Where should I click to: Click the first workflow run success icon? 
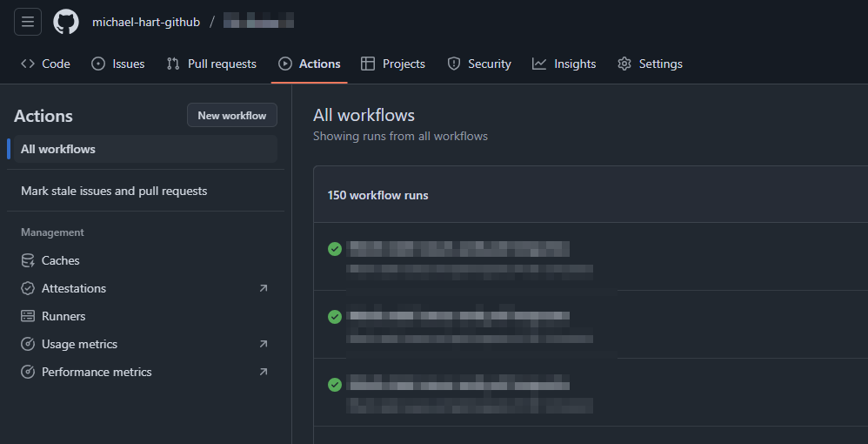[x=335, y=249]
